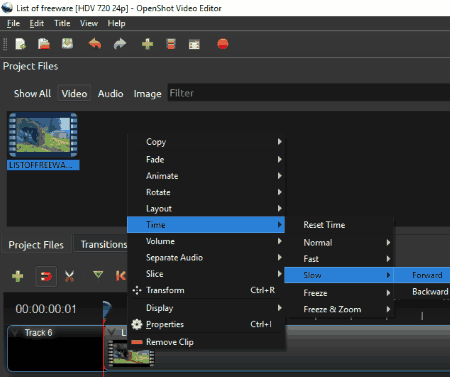Click the green Add Marker triangle icon

[98, 275]
